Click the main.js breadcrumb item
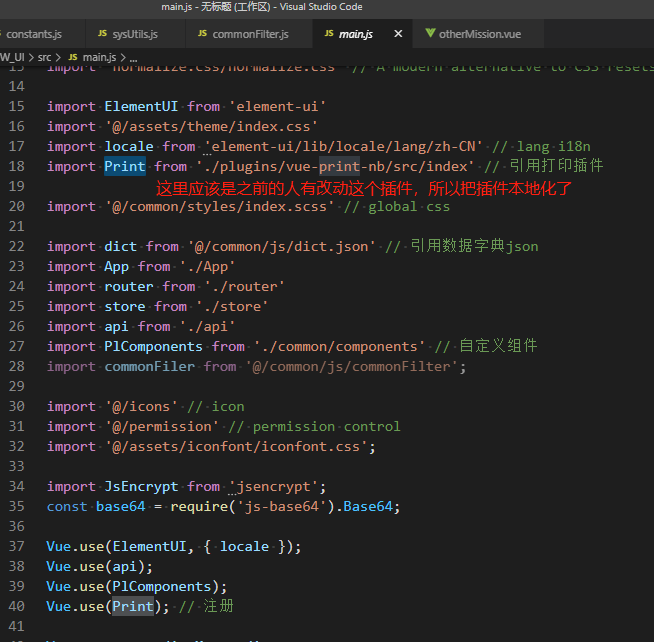 99,57
